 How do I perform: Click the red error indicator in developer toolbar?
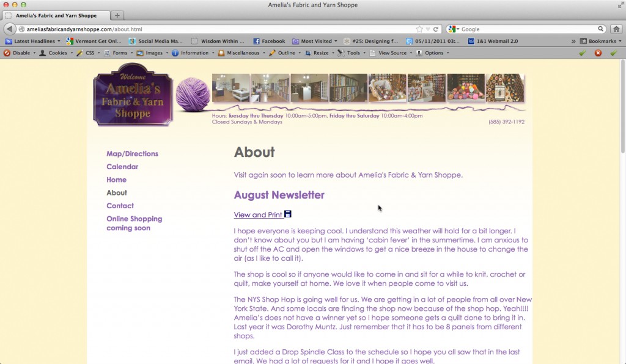(x=598, y=53)
